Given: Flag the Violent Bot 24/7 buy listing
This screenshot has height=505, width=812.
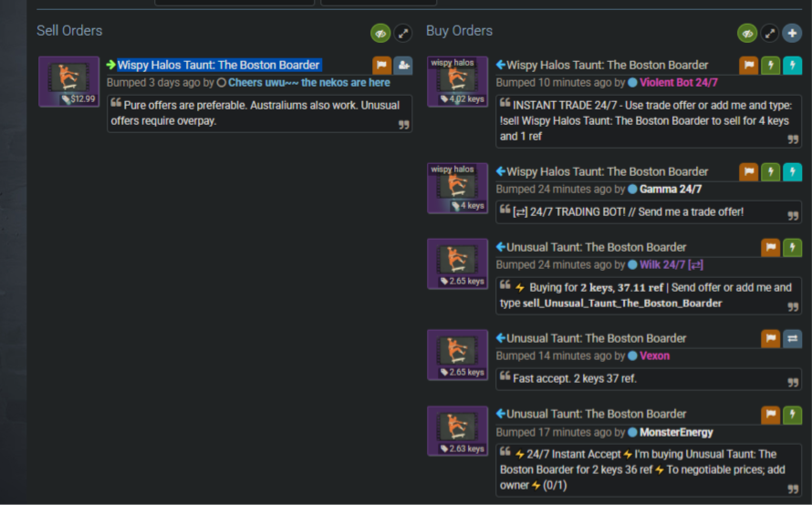Looking at the screenshot, I should coord(749,66).
